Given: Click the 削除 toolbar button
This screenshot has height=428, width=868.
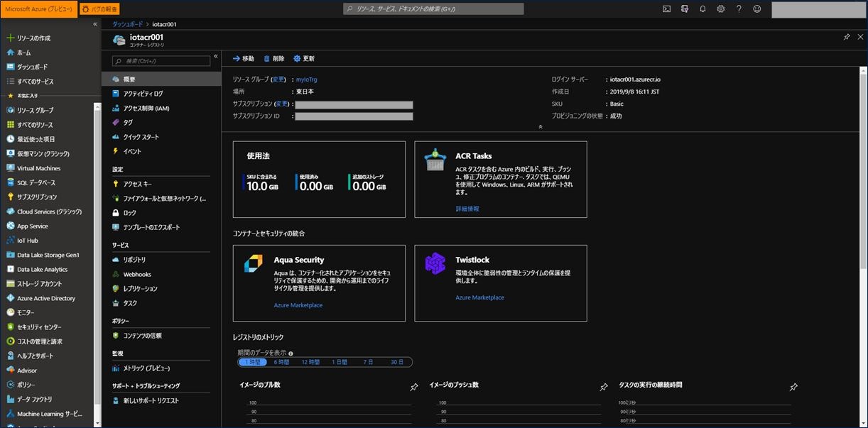Looking at the screenshot, I should (274, 59).
